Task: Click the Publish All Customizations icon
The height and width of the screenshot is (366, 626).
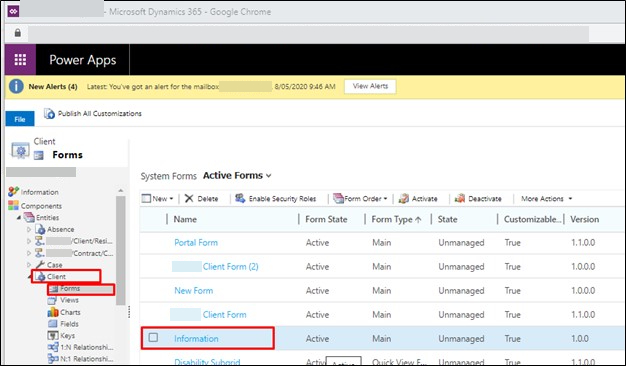Action: (49, 114)
